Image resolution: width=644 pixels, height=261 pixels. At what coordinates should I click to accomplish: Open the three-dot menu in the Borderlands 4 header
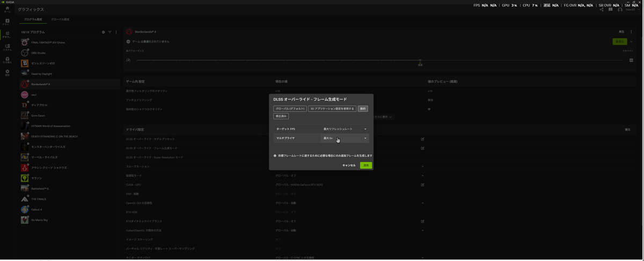click(x=631, y=32)
